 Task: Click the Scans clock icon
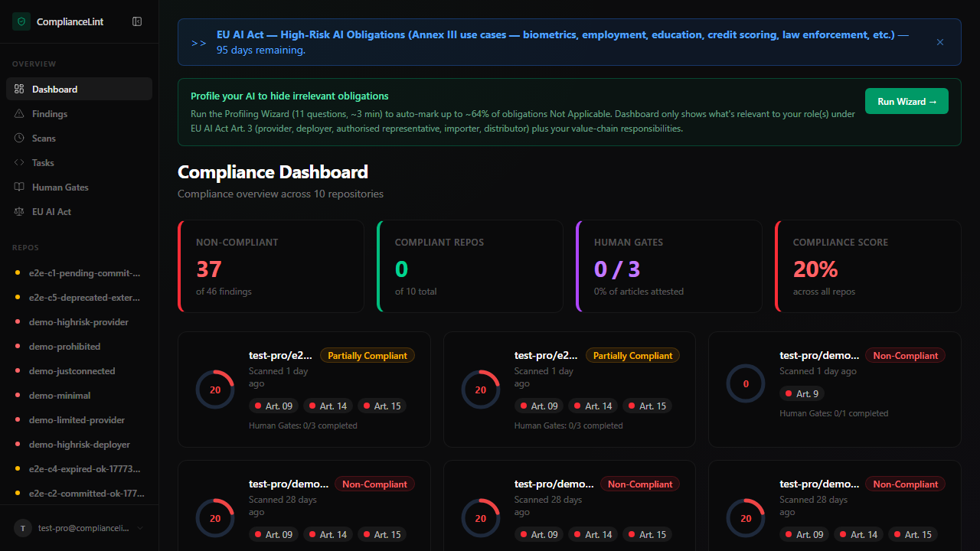pyautogui.click(x=19, y=139)
